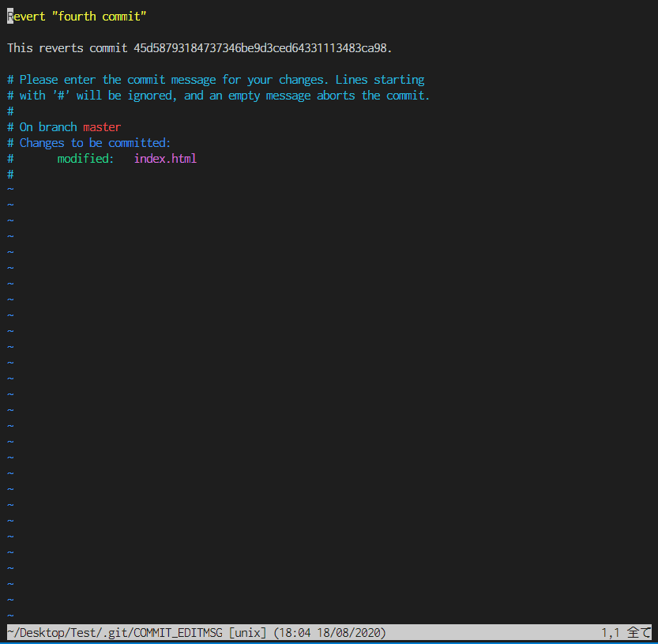
Task: Click the words "This reverts commit"
Action: [67, 48]
